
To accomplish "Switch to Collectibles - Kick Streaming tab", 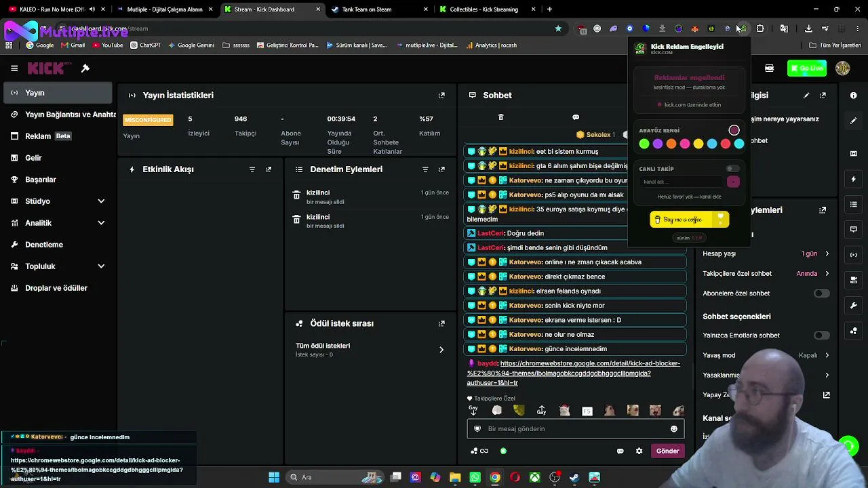I will pos(486,9).
